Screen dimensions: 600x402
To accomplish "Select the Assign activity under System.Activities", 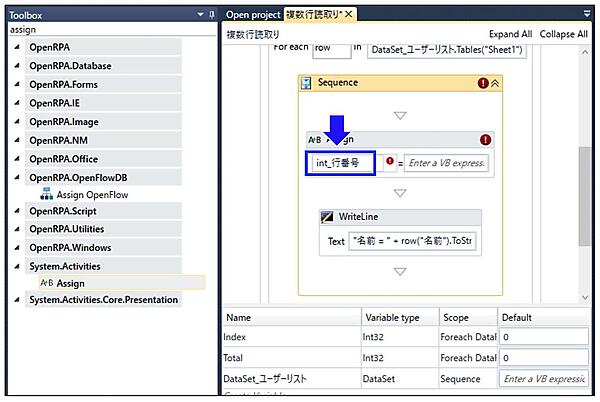I will pyautogui.click(x=70, y=283).
